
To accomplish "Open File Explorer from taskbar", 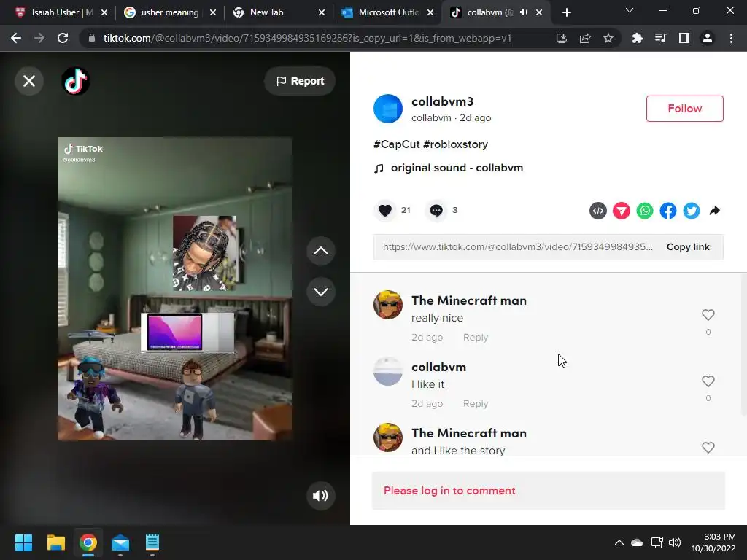I will (x=55, y=542).
